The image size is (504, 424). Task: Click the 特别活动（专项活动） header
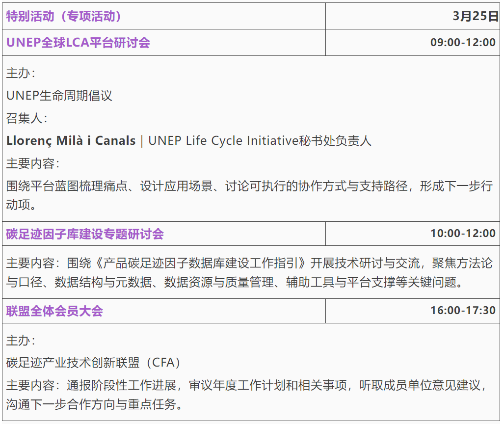[64, 16]
